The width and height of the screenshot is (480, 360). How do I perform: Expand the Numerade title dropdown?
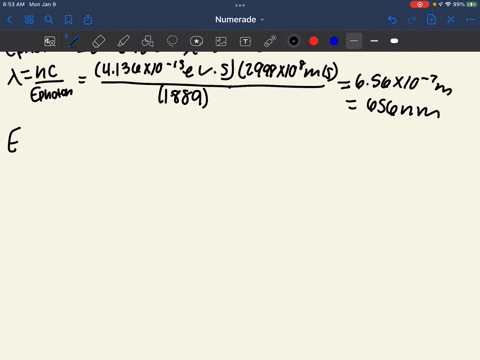click(240, 20)
